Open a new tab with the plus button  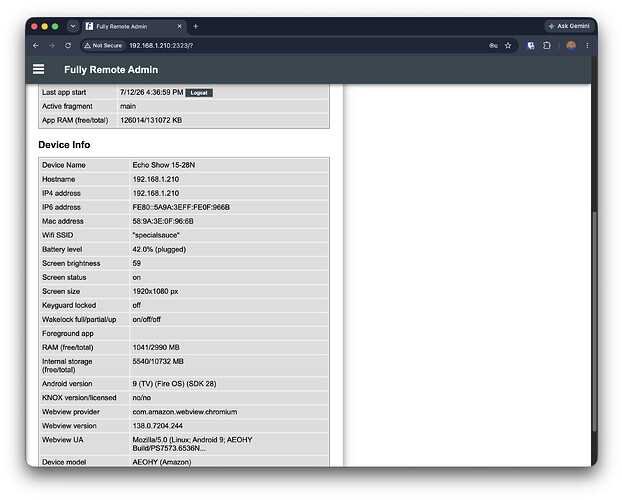[196, 26]
